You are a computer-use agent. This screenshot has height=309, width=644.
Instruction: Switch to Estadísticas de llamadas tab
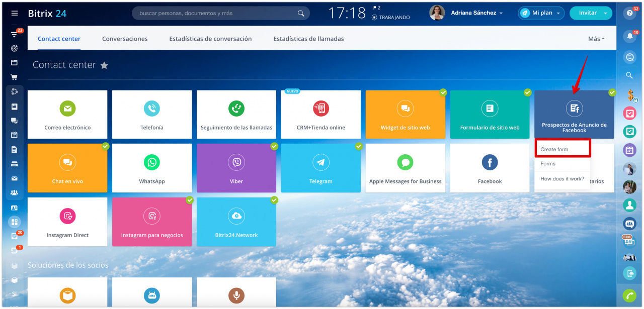point(308,39)
